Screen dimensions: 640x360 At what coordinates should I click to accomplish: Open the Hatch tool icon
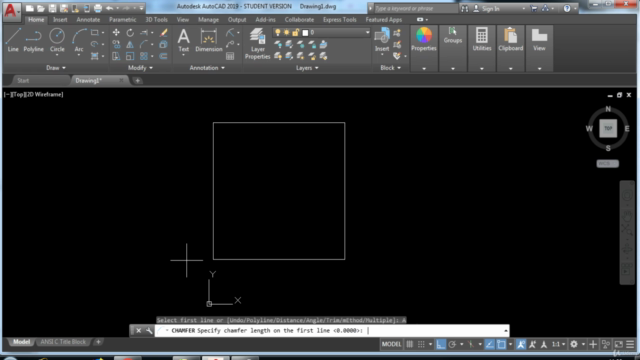point(95,56)
